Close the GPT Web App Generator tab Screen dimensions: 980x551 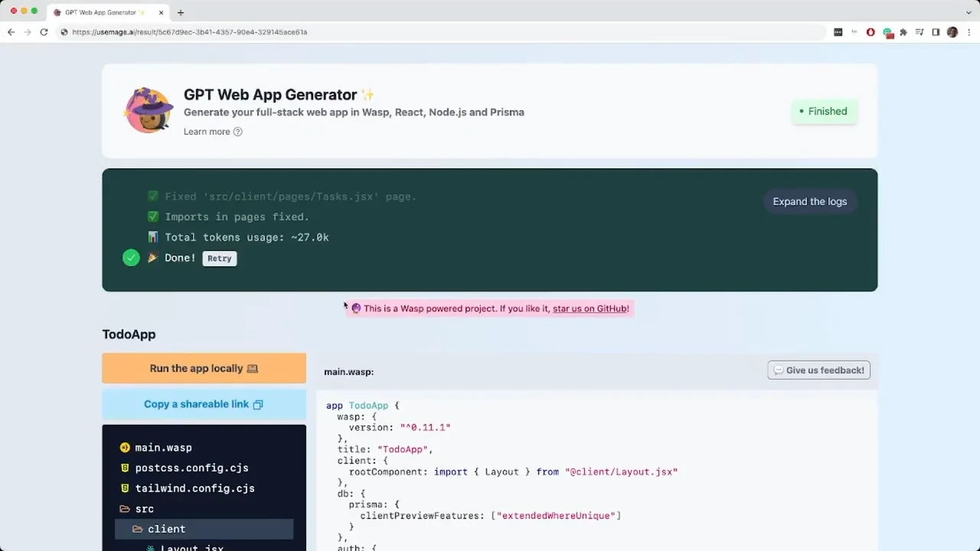point(161,12)
